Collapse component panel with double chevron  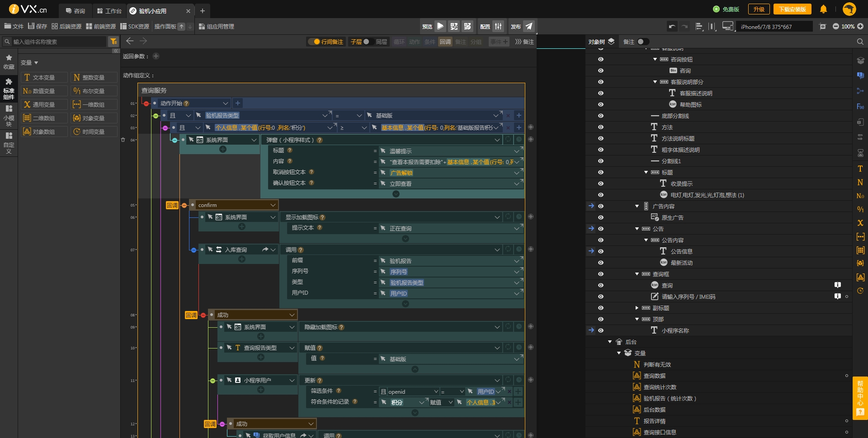[116, 51]
